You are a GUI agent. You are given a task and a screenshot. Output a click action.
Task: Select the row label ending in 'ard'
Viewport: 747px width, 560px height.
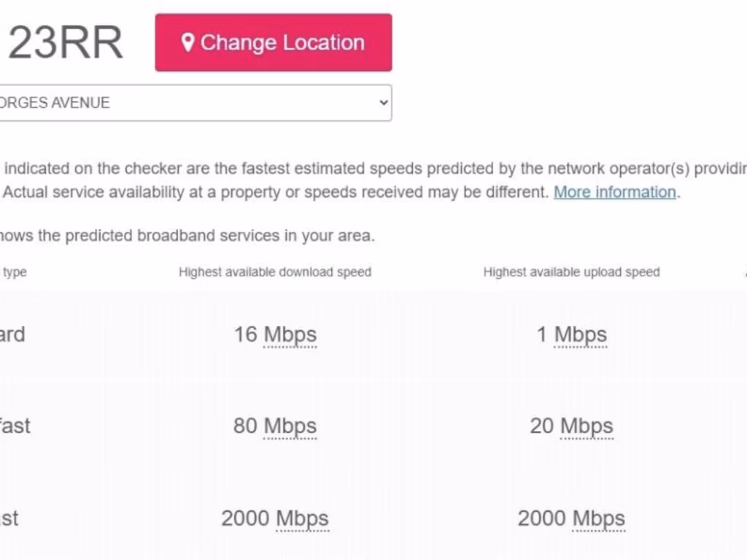click(x=12, y=335)
